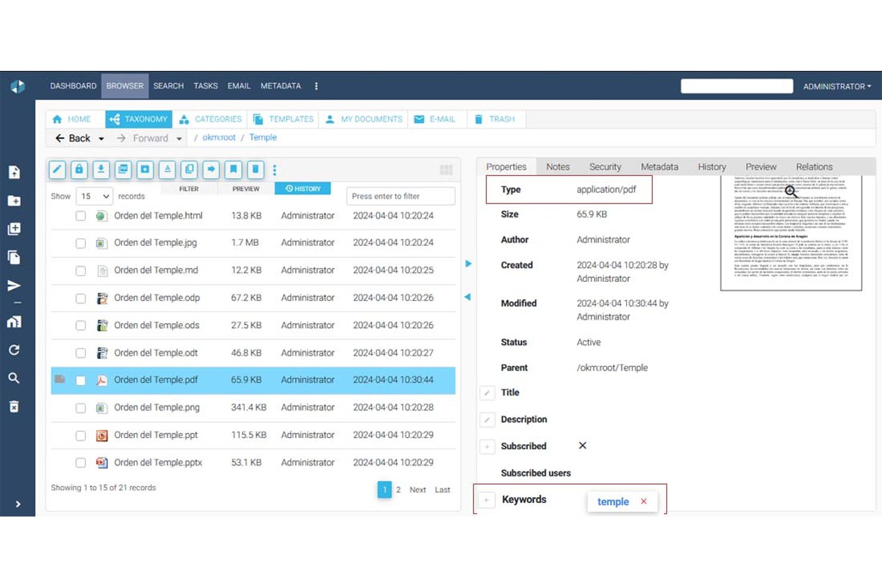Click the copy document icon in file toolbar

click(x=190, y=170)
